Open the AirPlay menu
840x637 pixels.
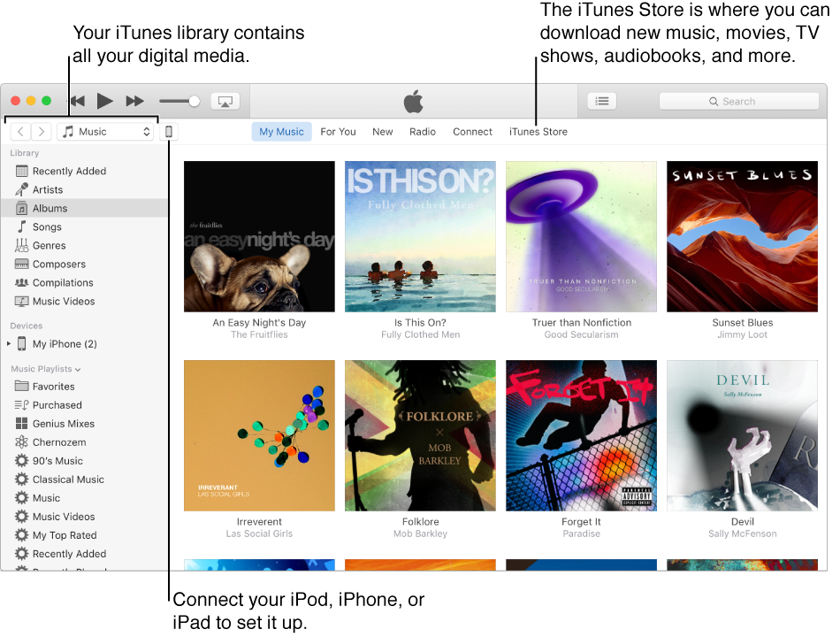pos(225,101)
